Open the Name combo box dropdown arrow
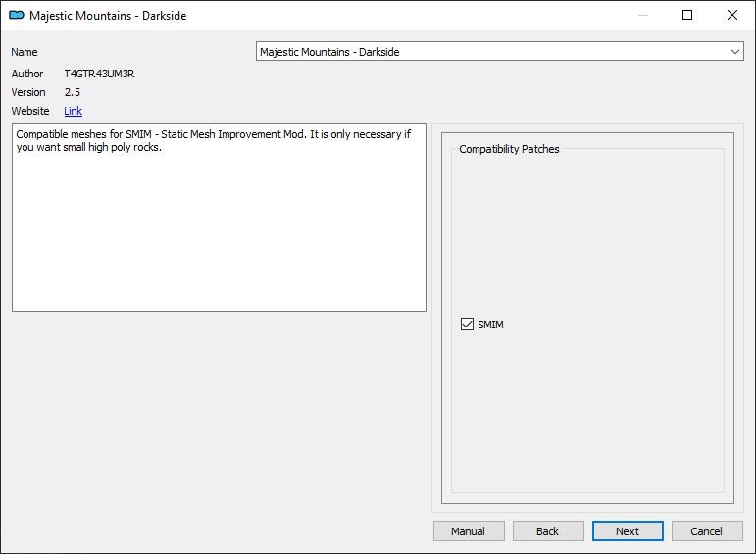This screenshot has height=554, width=756. click(x=734, y=52)
